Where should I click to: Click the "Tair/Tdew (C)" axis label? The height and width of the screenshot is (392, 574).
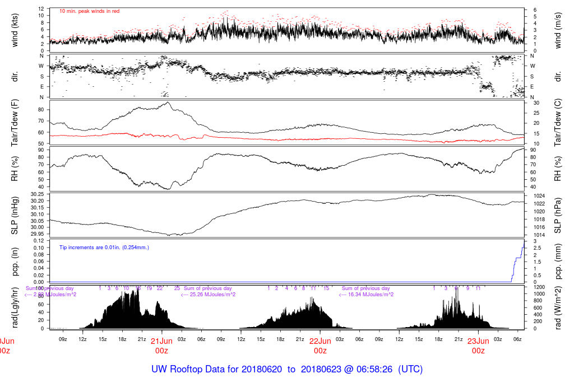(x=558, y=123)
